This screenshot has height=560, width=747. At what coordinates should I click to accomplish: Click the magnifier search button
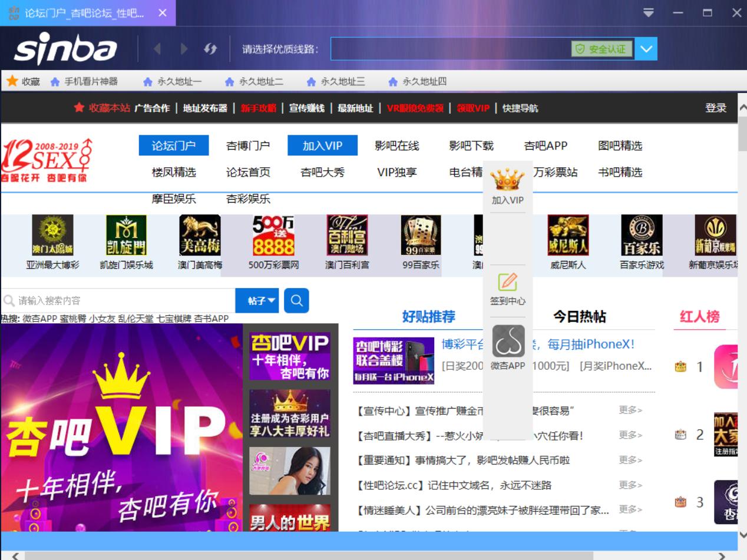[296, 300]
